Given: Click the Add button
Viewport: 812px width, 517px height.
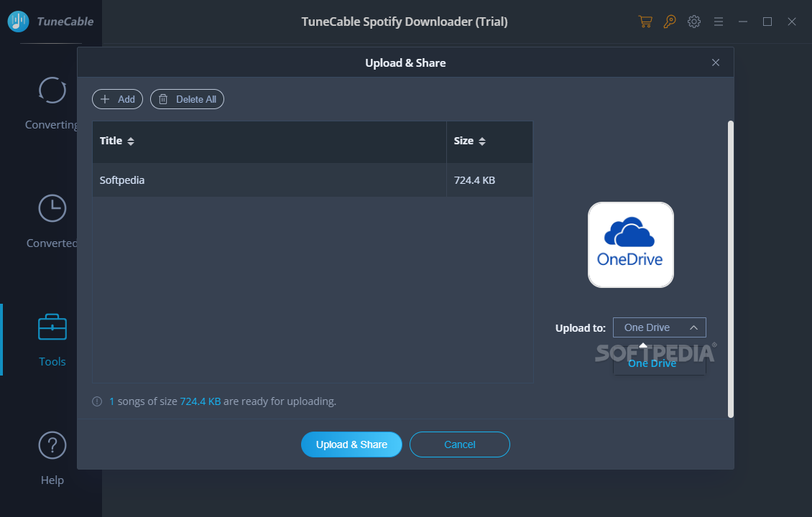Looking at the screenshot, I should pos(118,99).
